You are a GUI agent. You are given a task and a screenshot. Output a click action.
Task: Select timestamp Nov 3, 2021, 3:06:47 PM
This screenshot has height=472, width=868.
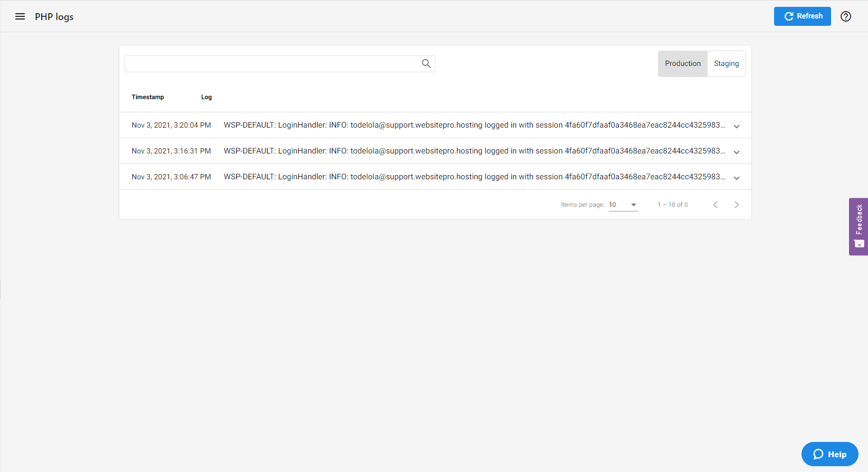click(x=171, y=177)
